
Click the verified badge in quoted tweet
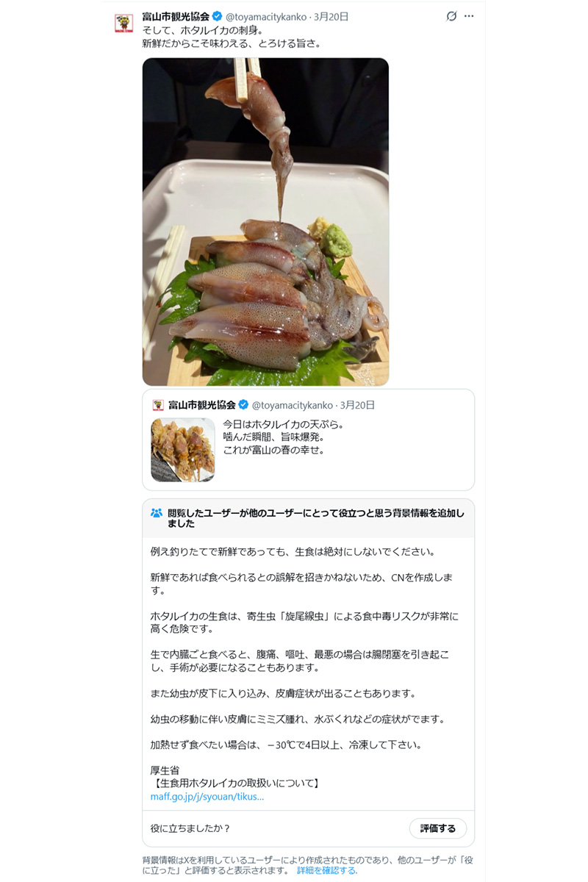pos(243,405)
